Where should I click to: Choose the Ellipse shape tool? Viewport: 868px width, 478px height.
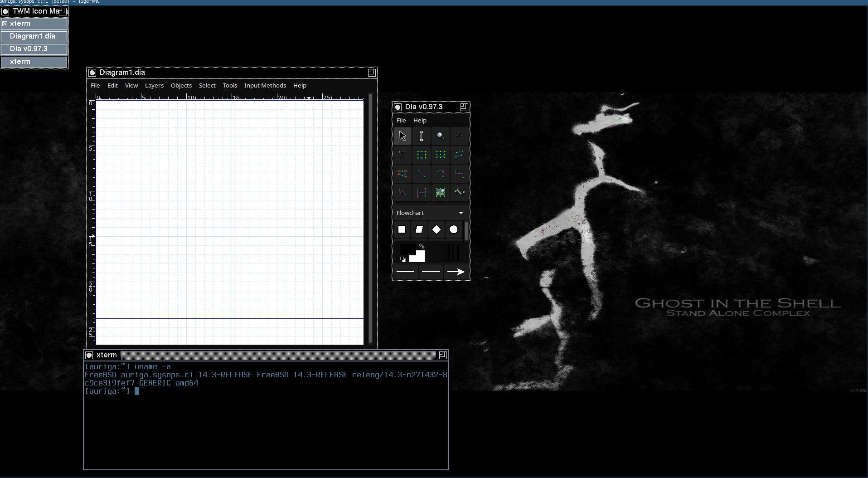click(x=440, y=155)
